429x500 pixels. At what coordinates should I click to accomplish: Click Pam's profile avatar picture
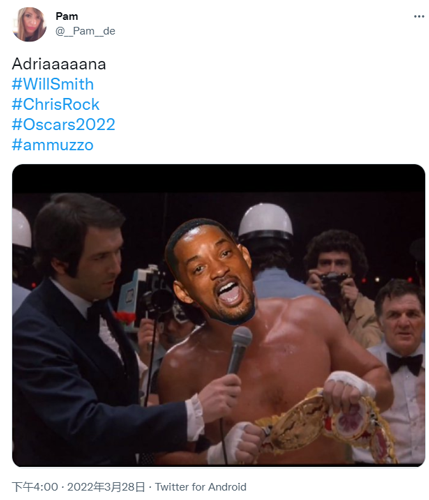[29, 24]
